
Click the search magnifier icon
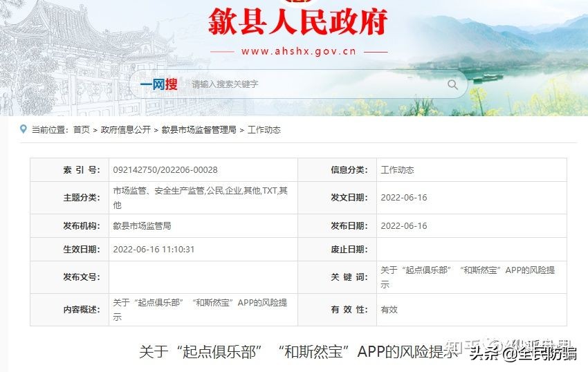click(452, 85)
